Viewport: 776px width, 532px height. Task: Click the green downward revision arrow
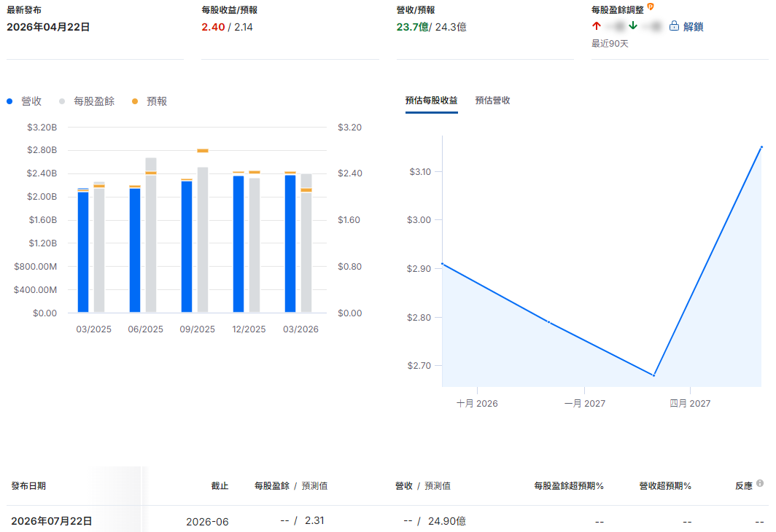pos(633,26)
